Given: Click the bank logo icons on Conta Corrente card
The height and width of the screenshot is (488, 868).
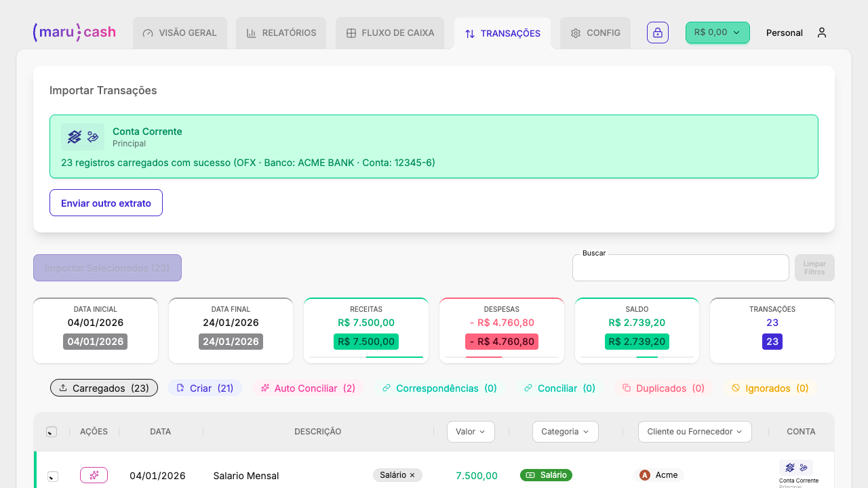Looking at the screenshot, I should pos(82,136).
